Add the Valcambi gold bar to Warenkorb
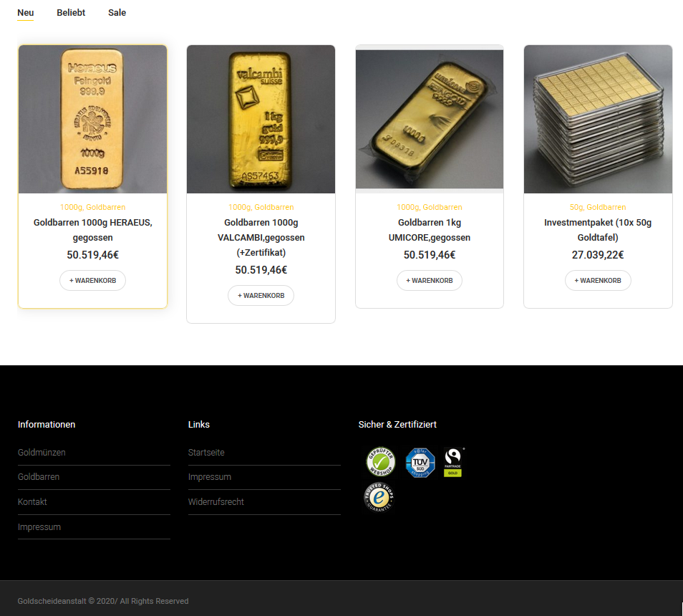Image resolution: width=683 pixels, height=616 pixels. click(x=261, y=295)
